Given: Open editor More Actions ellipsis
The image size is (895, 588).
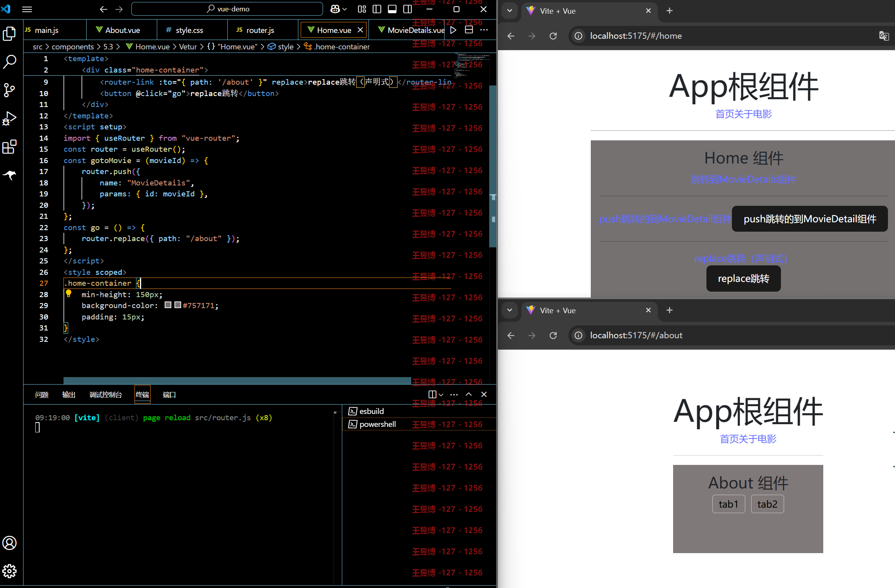Looking at the screenshot, I should (x=484, y=30).
